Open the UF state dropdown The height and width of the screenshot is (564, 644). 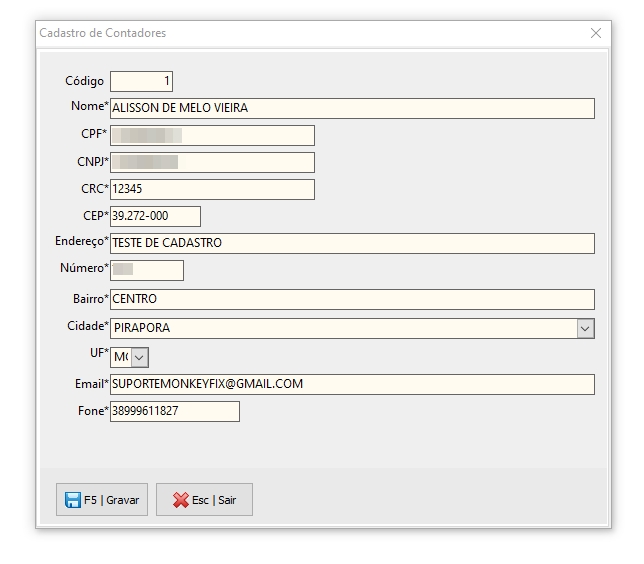[140, 357]
